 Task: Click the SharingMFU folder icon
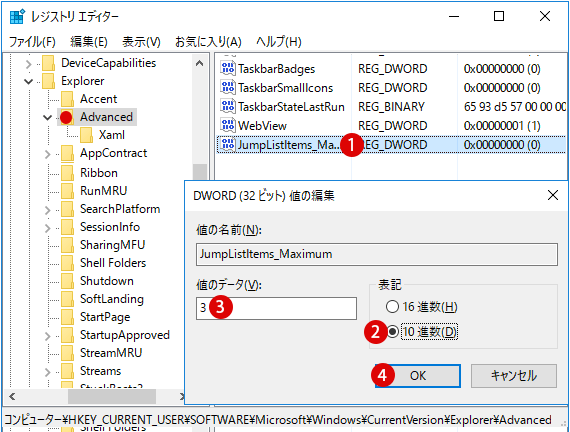pyautogui.click(x=68, y=245)
